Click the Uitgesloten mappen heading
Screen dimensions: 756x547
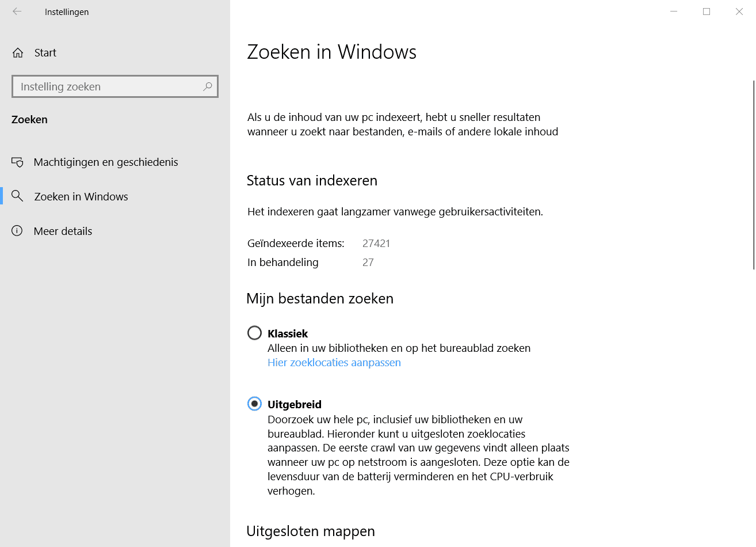311,531
